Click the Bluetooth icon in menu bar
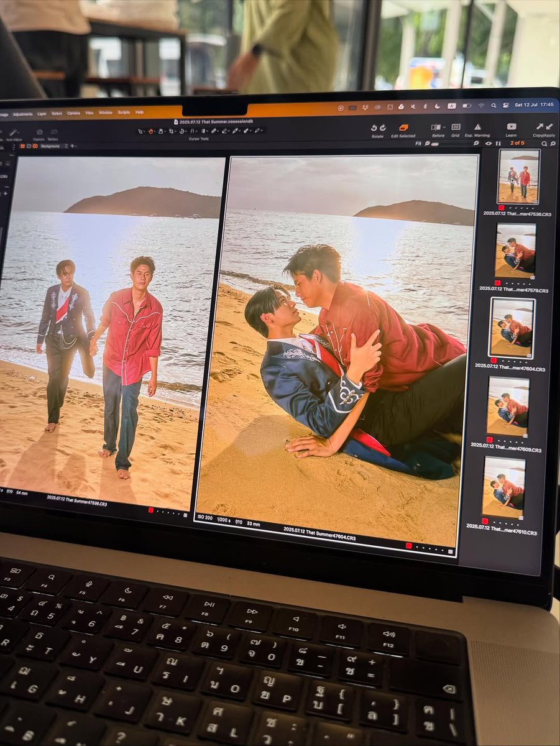 point(424,106)
